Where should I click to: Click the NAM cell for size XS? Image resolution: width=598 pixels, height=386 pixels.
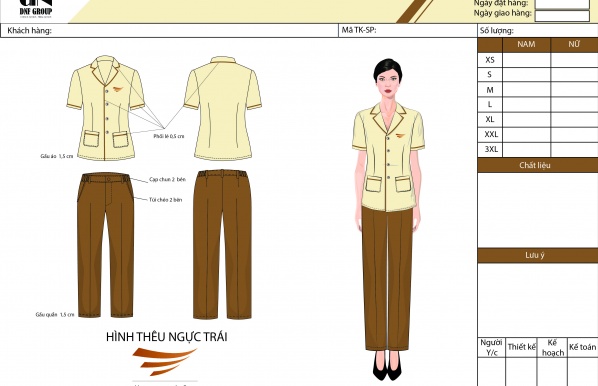(526, 60)
